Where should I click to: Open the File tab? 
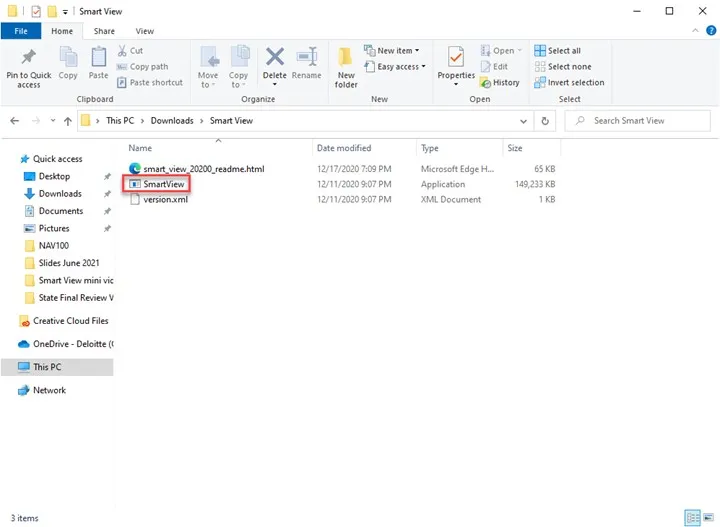[x=21, y=31]
